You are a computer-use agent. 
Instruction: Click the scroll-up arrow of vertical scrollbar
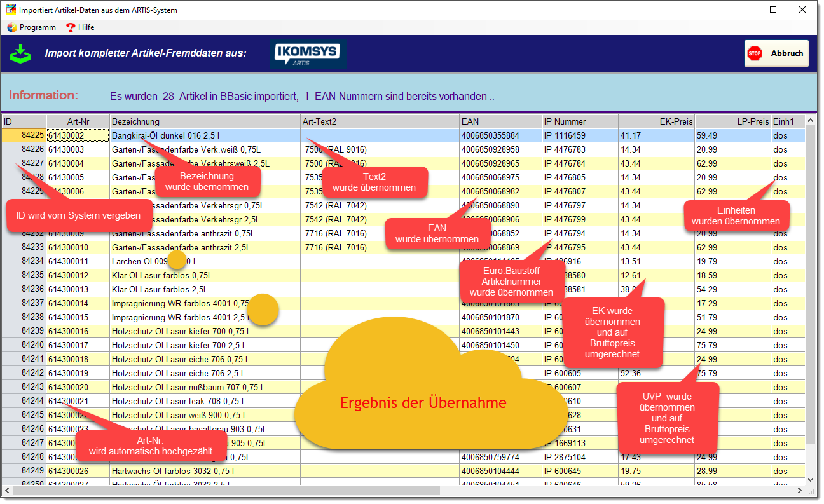[x=810, y=120]
